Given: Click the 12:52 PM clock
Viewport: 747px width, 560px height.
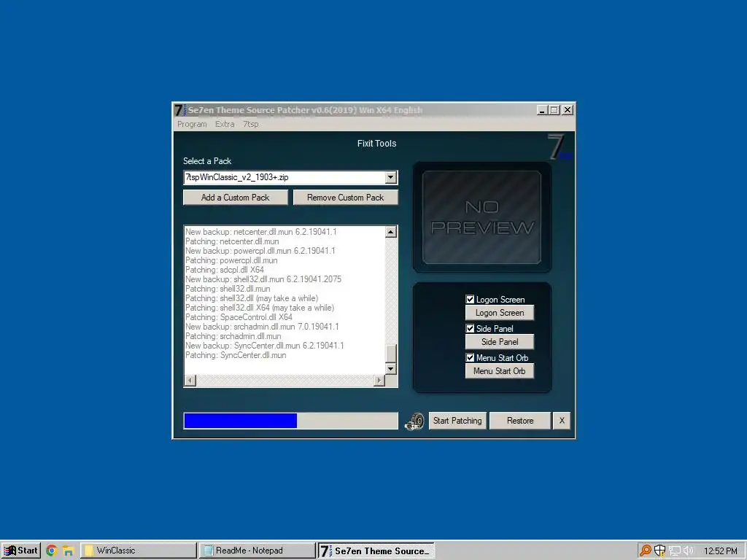Looking at the screenshot, I should pos(720,551).
